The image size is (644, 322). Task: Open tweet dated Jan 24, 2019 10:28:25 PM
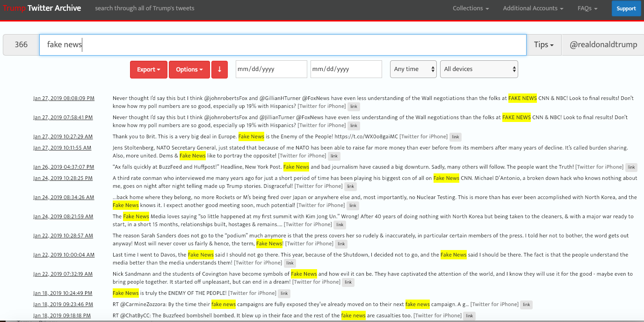click(63, 178)
